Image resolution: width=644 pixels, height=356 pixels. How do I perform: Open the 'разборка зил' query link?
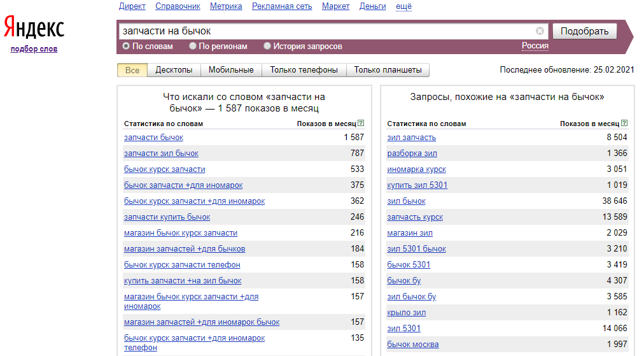point(412,153)
